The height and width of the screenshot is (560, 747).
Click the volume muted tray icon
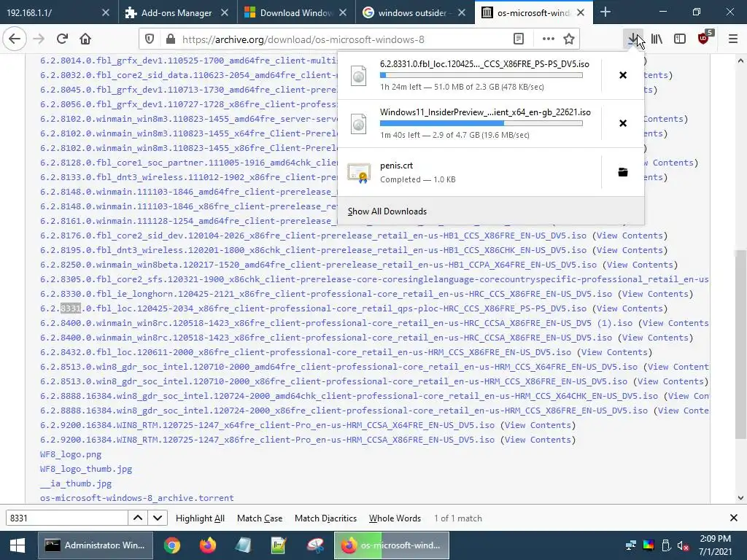pos(684,545)
